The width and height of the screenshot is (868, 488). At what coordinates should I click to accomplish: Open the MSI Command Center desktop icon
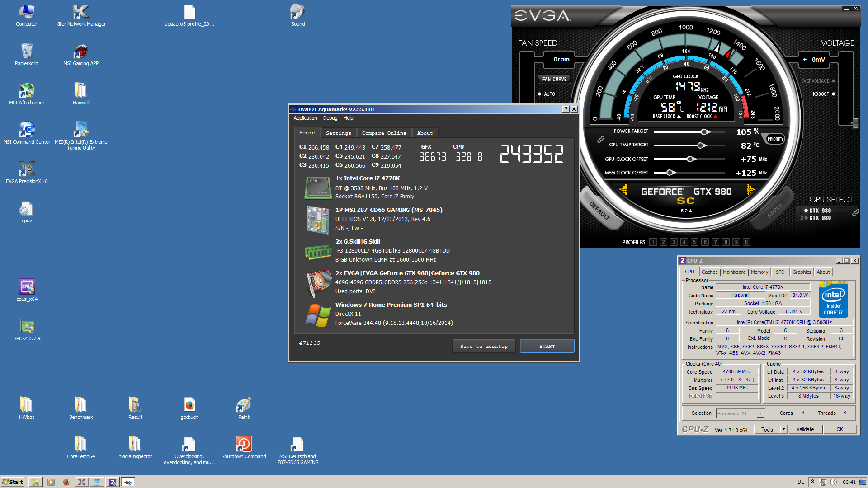tap(27, 133)
